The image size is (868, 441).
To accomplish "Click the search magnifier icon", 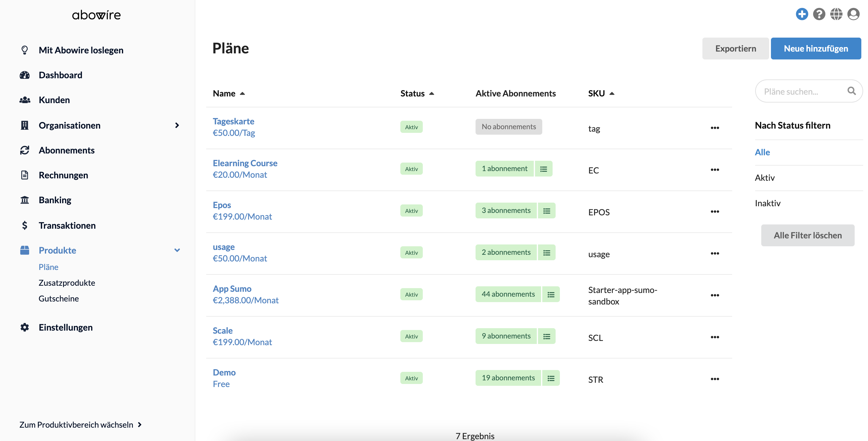I will pos(852,91).
